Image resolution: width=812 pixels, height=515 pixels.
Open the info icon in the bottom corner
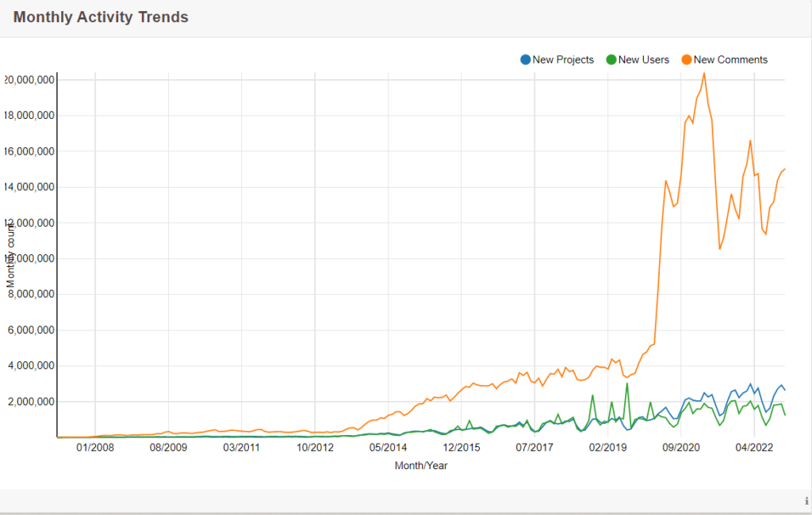tap(806, 501)
